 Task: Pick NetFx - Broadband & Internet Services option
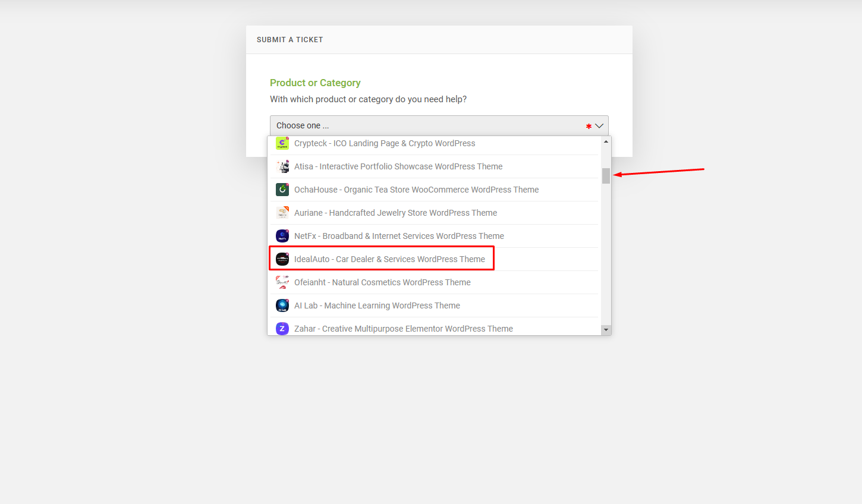pyautogui.click(x=435, y=236)
